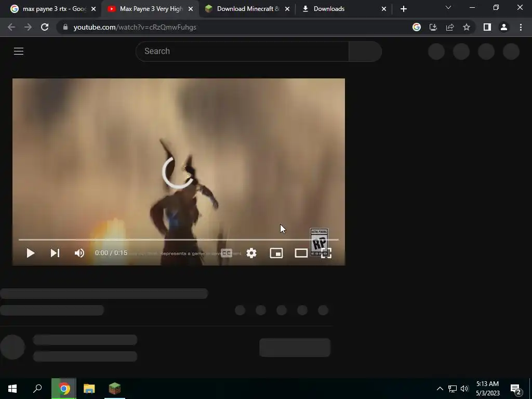Skip to the next video
The height and width of the screenshot is (399, 532).
click(x=55, y=253)
